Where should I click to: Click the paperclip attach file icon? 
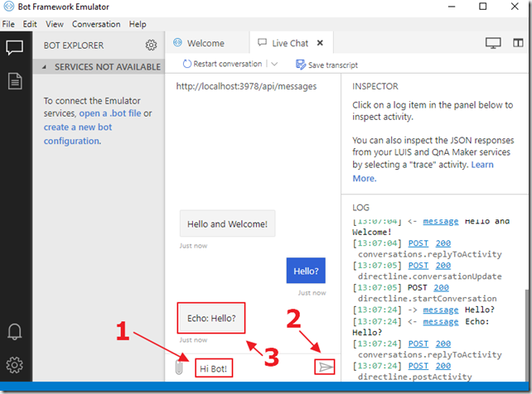[x=179, y=368]
